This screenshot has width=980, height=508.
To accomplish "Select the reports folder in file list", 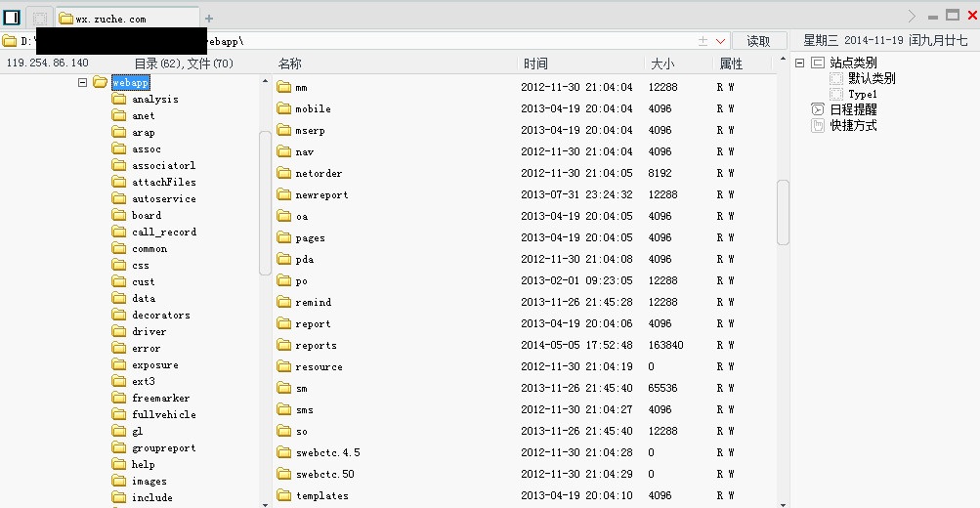I will 316,345.
